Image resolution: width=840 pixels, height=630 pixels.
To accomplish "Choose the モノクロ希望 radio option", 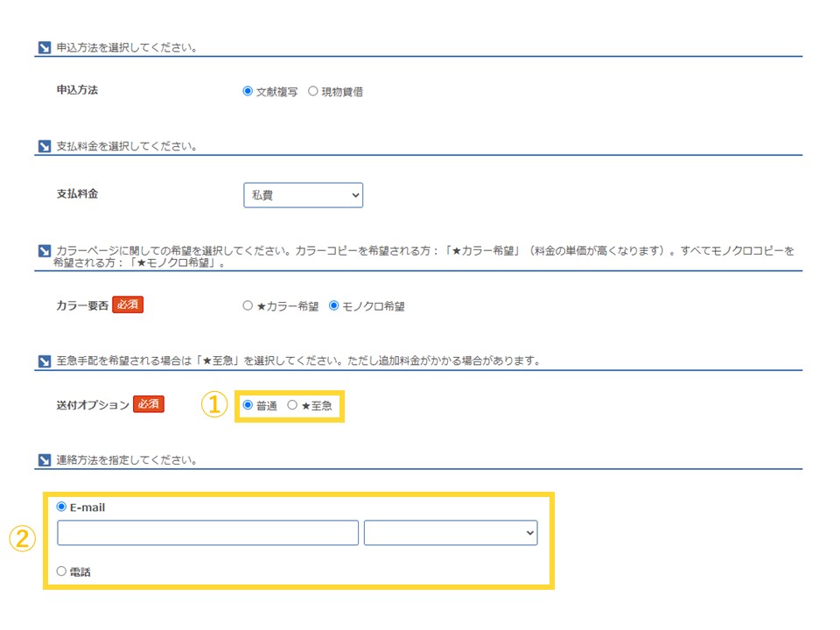I will pyautogui.click(x=333, y=305).
